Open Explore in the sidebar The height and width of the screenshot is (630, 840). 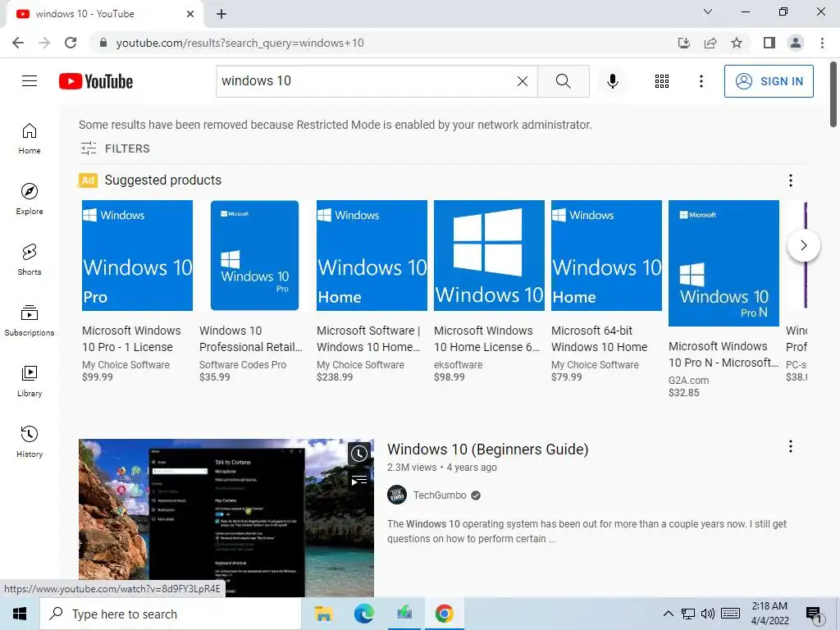click(30, 199)
